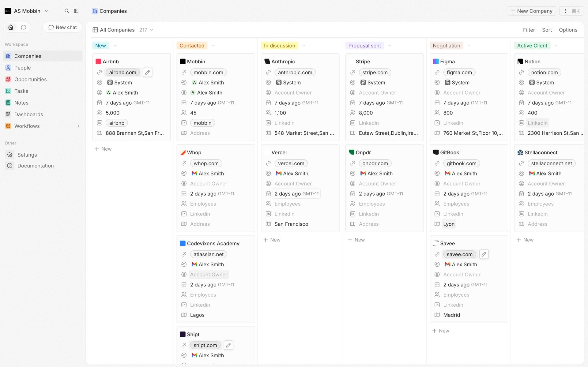
Task: Open the search icon in the top bar
Action: pyautogui.click(x=67, y=11)
